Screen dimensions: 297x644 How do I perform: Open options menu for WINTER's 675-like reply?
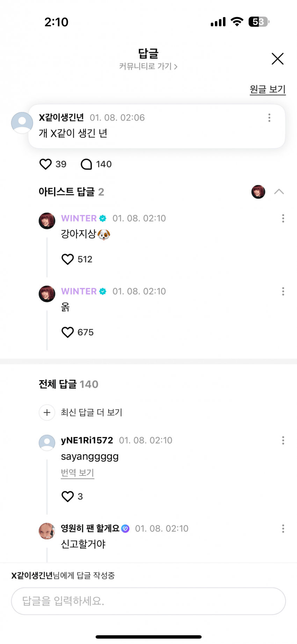(x=283, y=291)
